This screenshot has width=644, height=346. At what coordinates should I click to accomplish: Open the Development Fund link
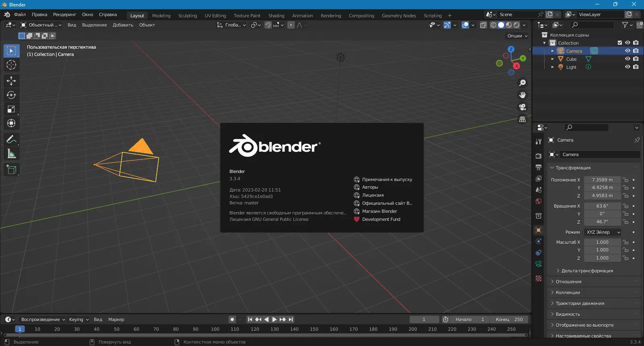[x=377, y=219]
